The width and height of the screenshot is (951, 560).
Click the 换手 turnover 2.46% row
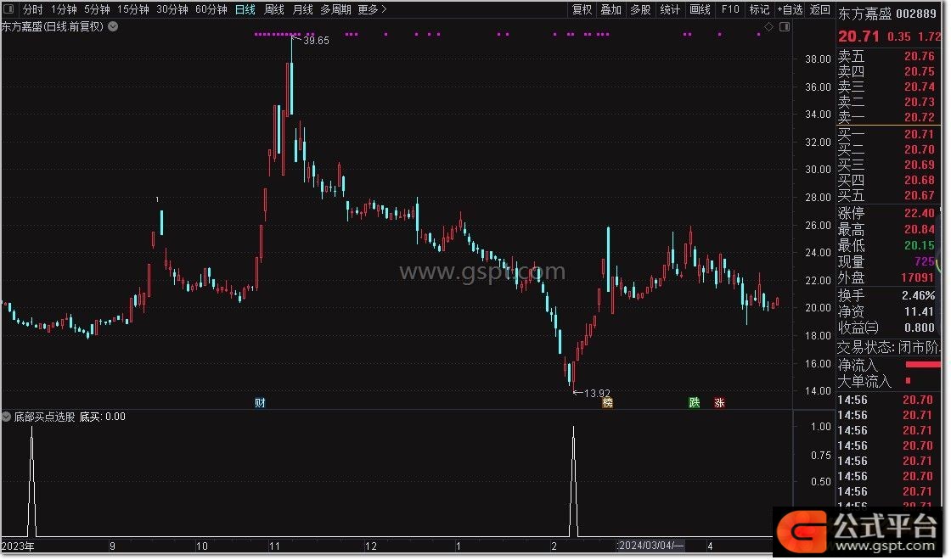[x=886, y=295]
